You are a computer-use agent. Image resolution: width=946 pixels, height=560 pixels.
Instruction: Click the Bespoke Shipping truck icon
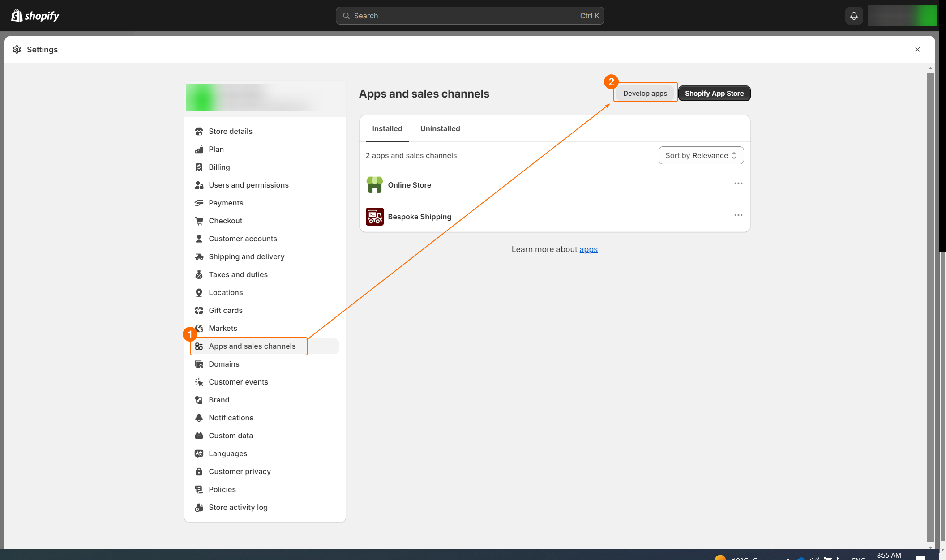[x=374, y=217]
